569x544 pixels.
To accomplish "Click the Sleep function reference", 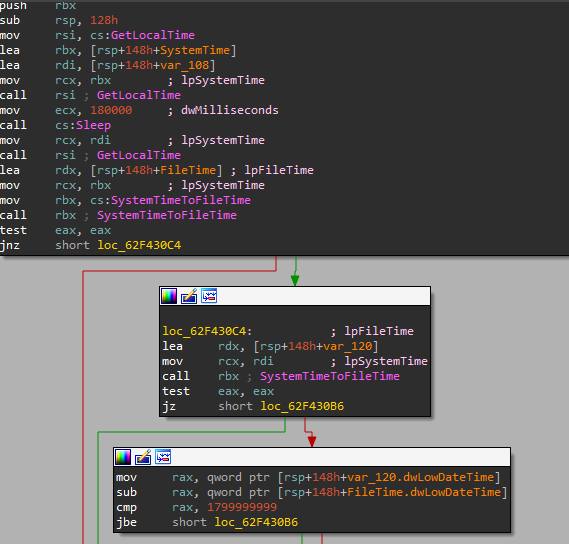I will tap(94, 125).
